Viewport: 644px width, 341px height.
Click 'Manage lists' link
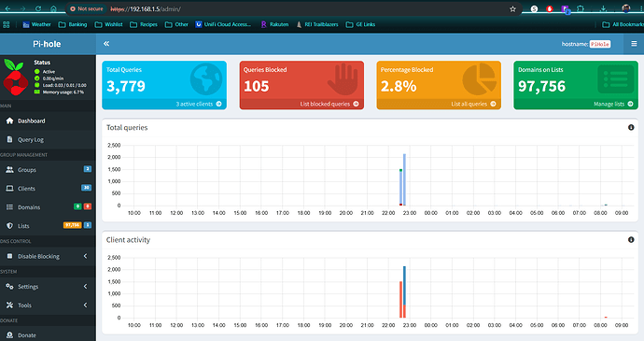click(613, 104)
